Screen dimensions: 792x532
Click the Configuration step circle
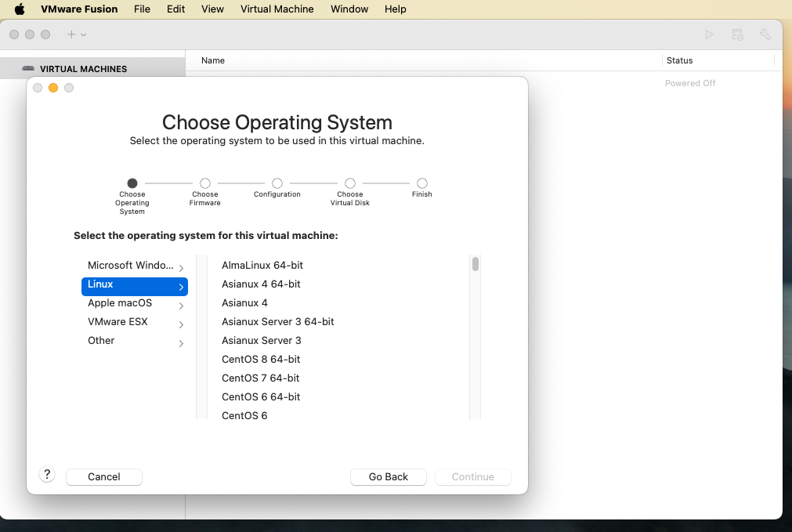(277, 183)
